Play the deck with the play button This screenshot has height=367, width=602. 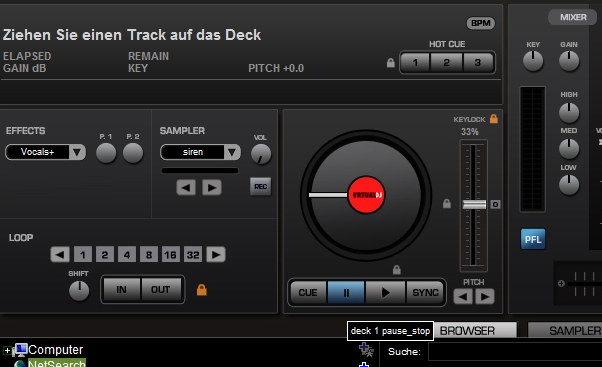385,293
